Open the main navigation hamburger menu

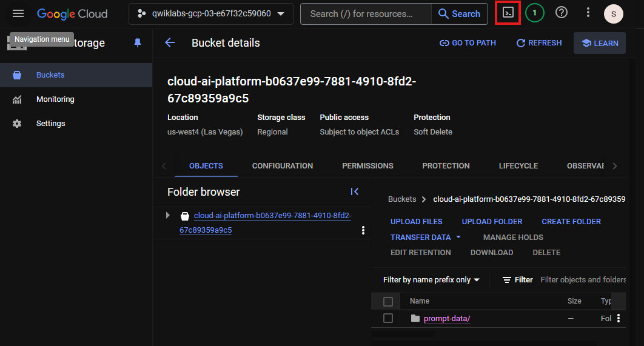point(18,13)
